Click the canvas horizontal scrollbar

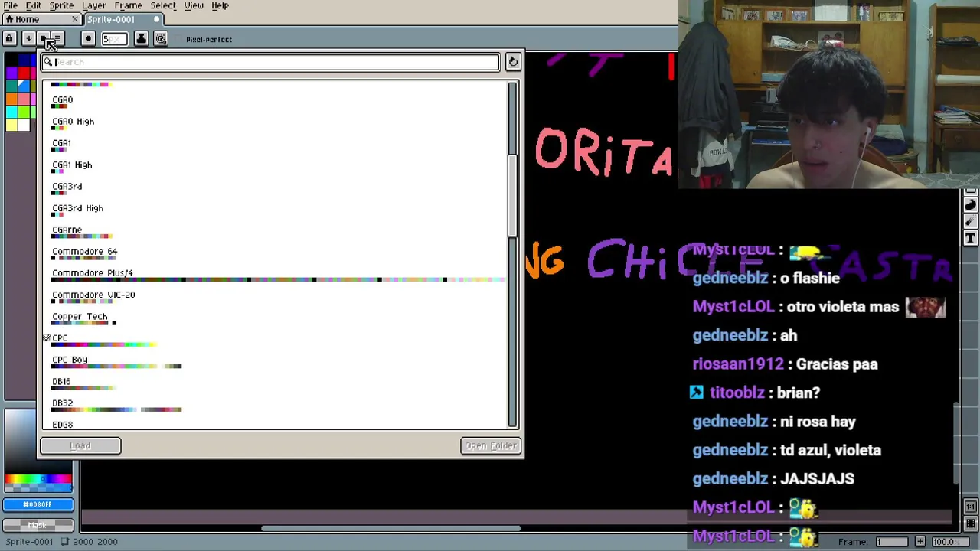point(390,527)
